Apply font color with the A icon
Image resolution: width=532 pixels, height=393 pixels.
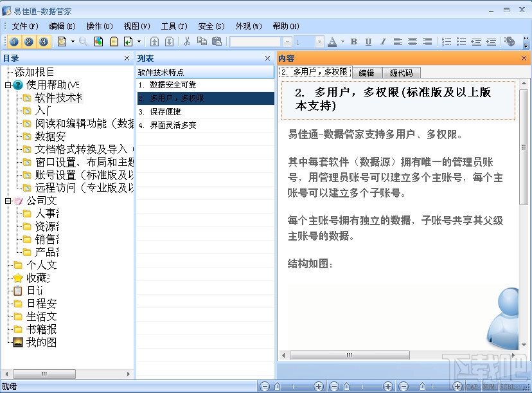333,42
